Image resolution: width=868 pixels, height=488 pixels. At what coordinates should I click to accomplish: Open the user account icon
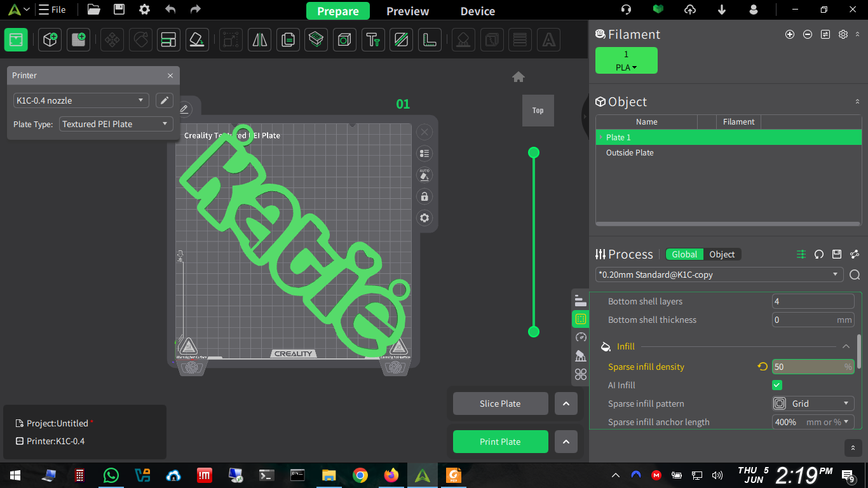click(754, 10)
